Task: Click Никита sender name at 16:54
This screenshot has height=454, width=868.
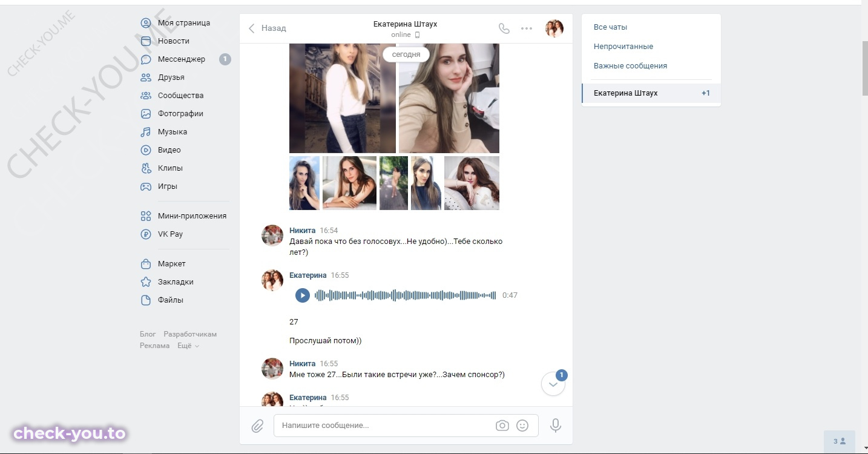Action: tap(303, 231)
